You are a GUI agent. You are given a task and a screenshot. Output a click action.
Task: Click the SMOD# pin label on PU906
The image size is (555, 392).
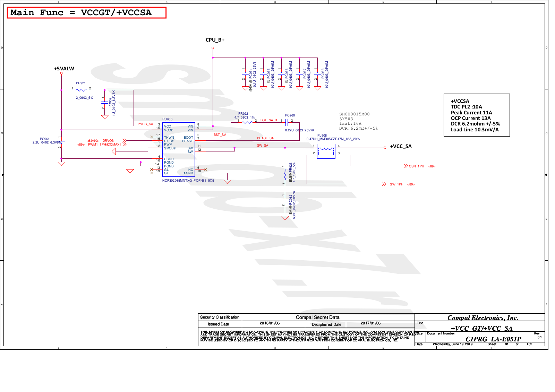[x=170, y=148]
